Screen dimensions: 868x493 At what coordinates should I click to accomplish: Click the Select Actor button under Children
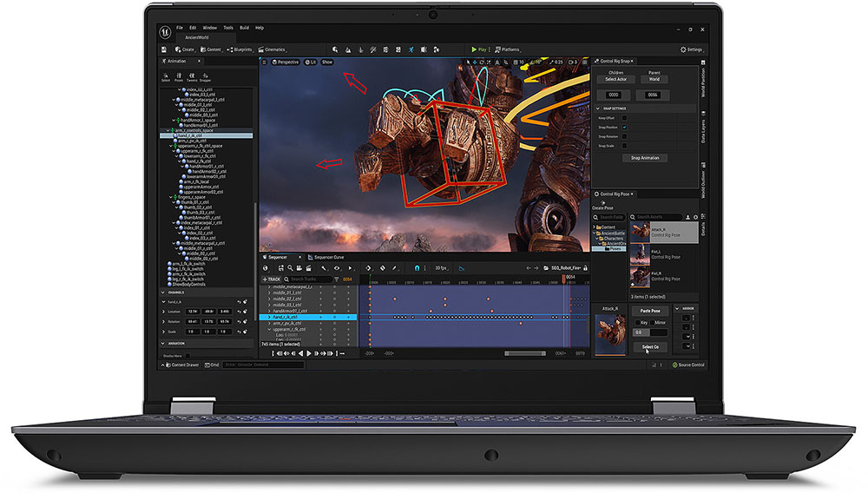[x=615, y=79]
